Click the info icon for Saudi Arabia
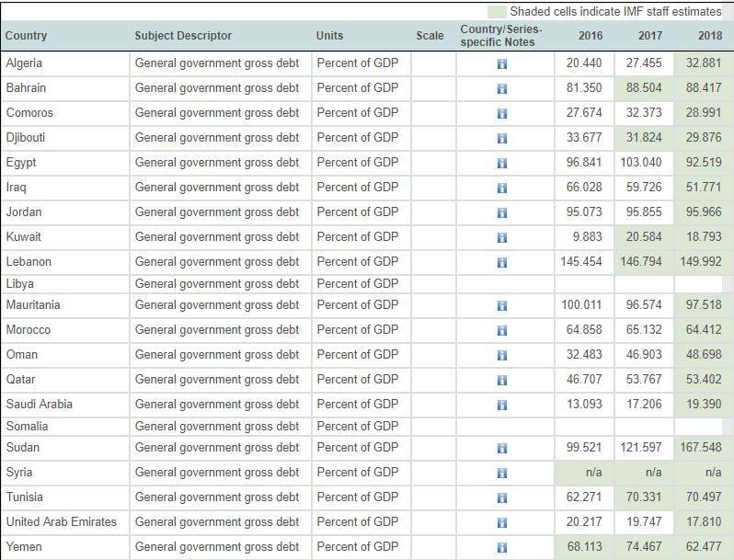Image resolution: width=734 pixels, height=560 pixels. click(x=502, y=406)
